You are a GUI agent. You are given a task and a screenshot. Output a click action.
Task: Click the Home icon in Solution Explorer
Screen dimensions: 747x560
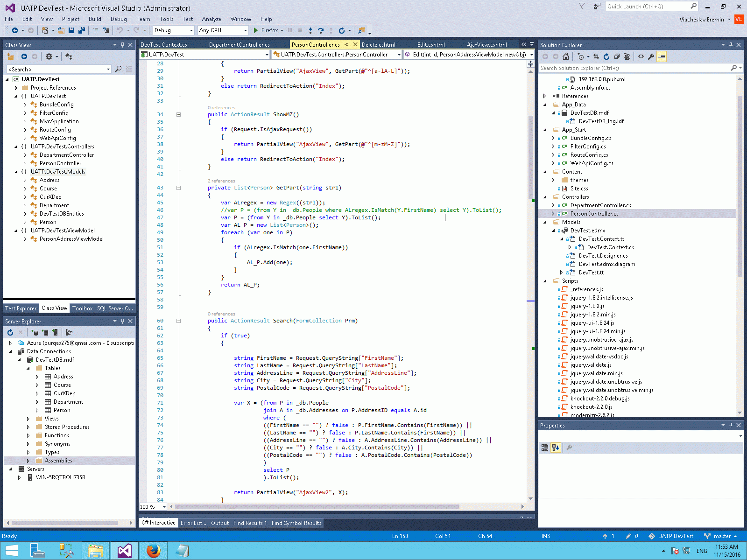(566, 56)
